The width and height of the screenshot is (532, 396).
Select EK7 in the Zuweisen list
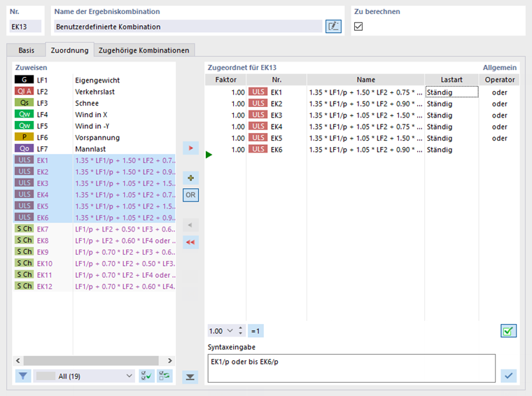(94, 229)
